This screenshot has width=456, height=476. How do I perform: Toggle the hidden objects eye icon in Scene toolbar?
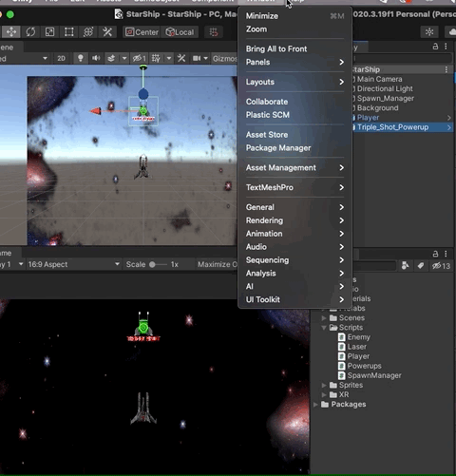(140, 58)
